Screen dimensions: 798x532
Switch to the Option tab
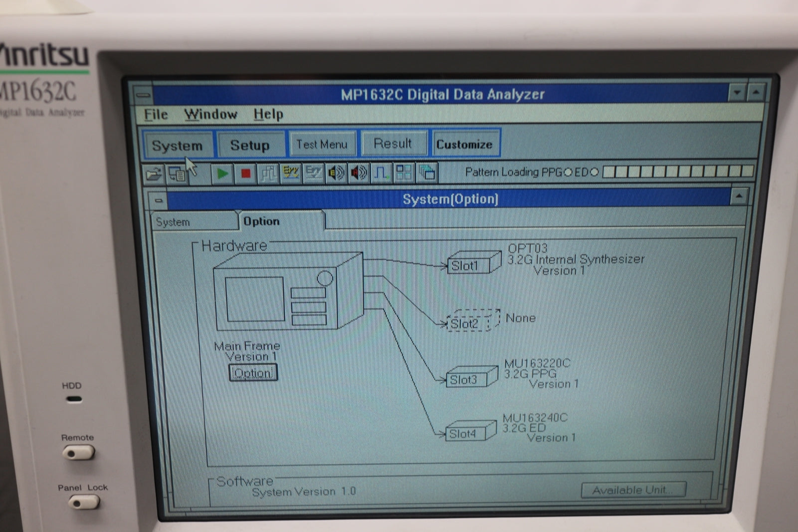282,221
